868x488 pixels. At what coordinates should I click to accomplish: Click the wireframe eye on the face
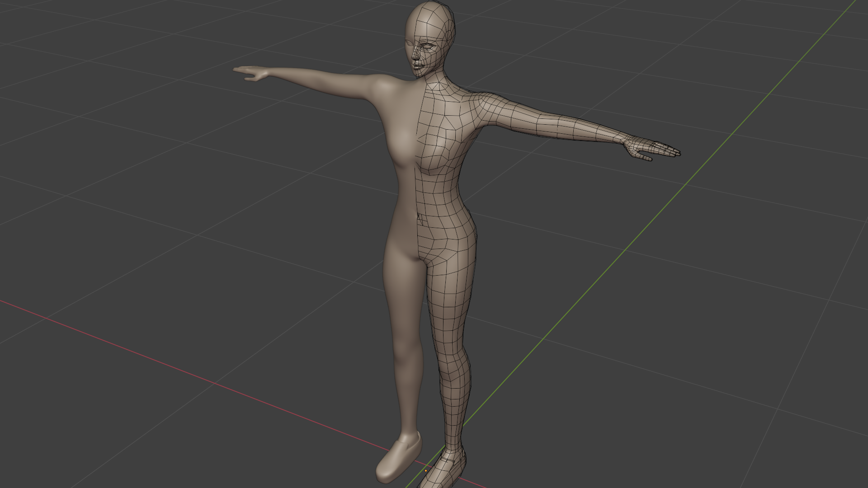click(x=428, y=46)
